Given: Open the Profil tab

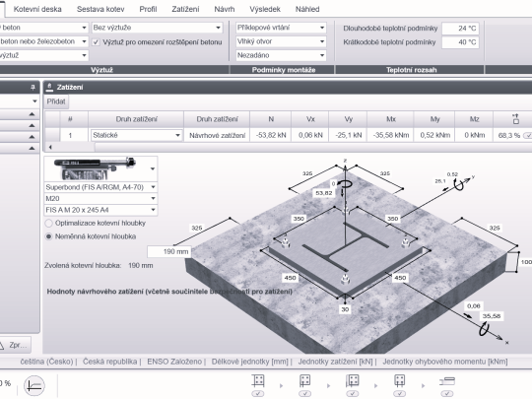Looking at the screenshot, I should pos(148,9).
